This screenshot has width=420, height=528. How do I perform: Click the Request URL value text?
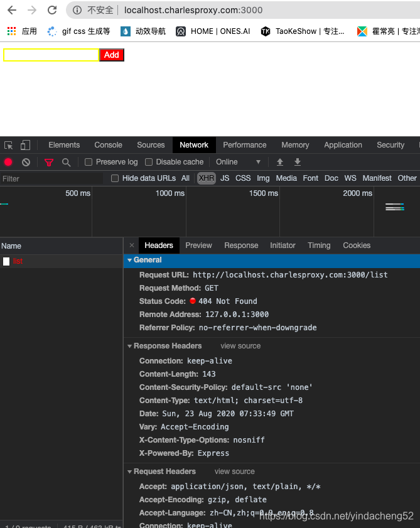click(x=290, y=275)
